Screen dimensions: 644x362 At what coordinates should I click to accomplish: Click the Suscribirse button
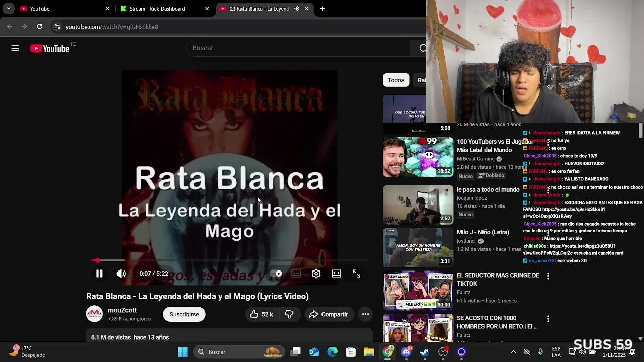[184, 314]
